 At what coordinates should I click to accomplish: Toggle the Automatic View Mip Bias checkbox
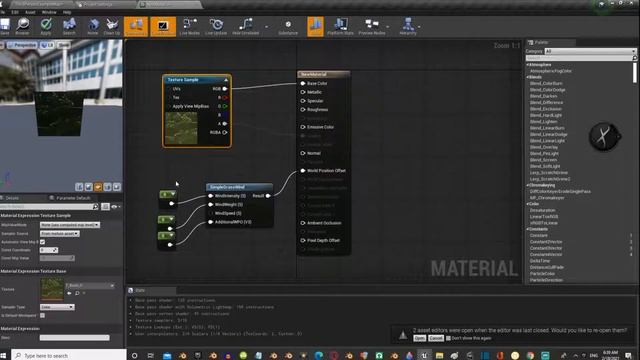pos(42,242)
